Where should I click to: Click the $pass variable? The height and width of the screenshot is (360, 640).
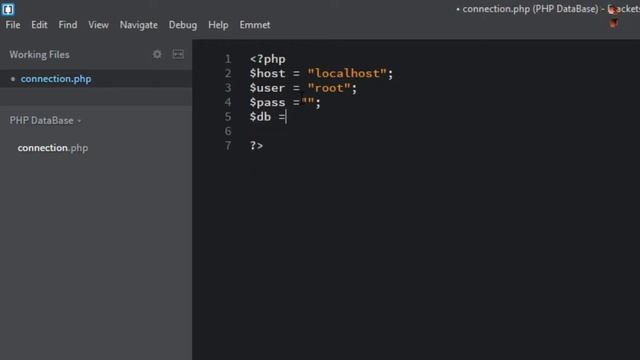pos(267,102)
